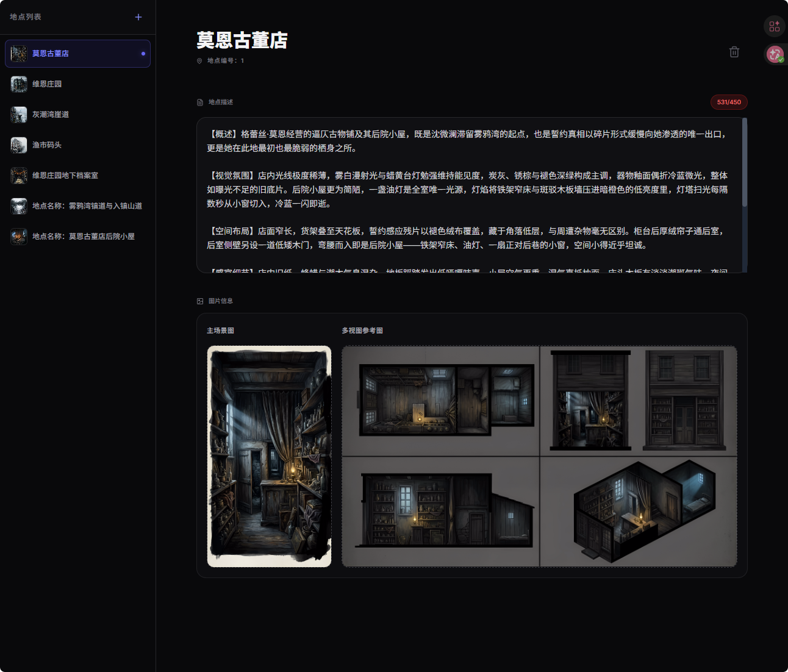This screenshot has width=788, height=672.
Task: Click the description text box scrollbar
Action: click(x=744, y=165)
